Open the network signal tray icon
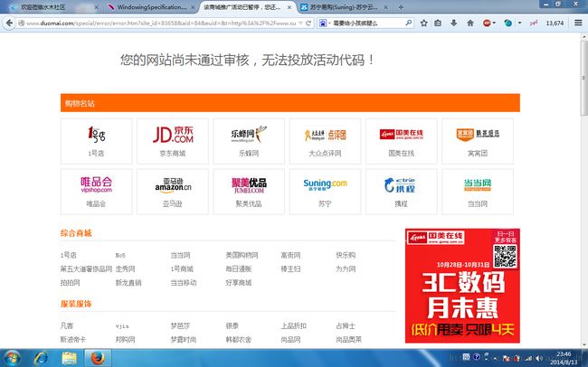The height and width of the screenshot is (367, 588). [528, 358]
